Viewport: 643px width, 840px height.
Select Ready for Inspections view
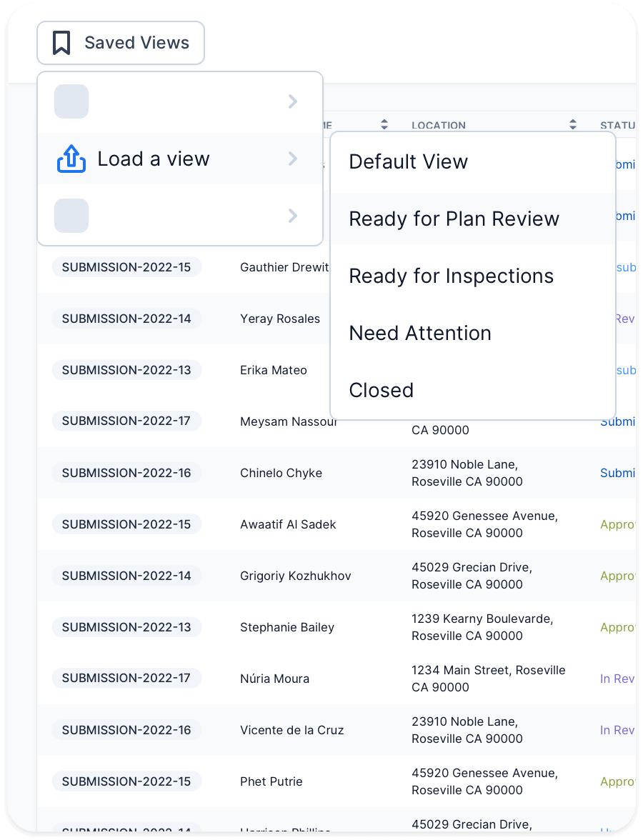tap(451, 276)
